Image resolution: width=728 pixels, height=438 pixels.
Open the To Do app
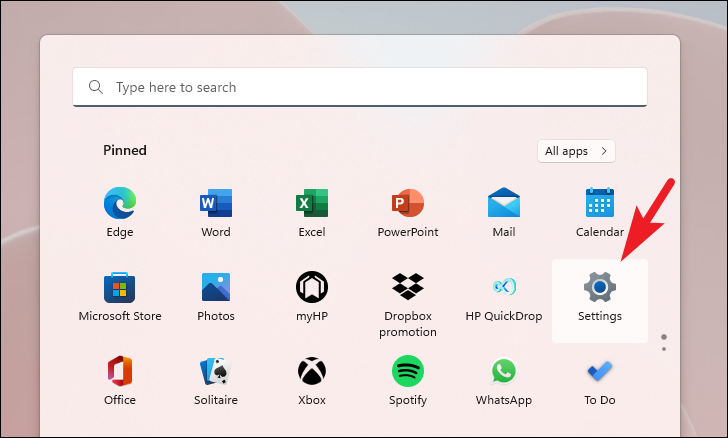tap(600, 371)
